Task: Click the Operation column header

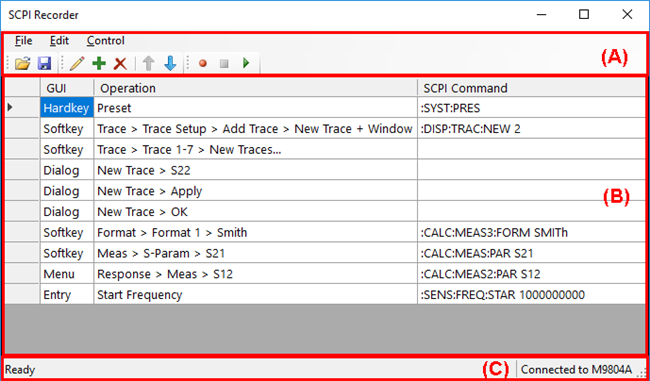Action: pos(255,88)
